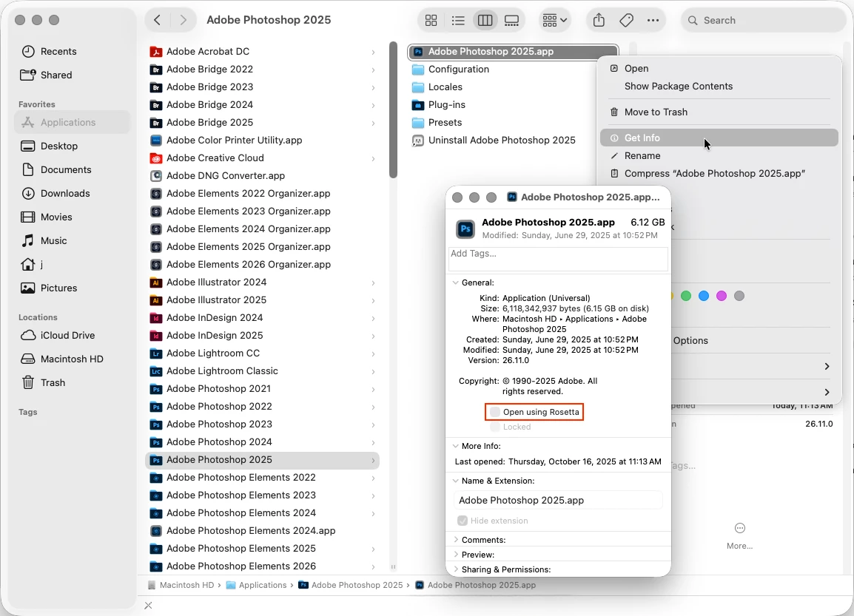
Task: Apply the purple tag color
Action: pyautogui.click(x=721, y=296)
